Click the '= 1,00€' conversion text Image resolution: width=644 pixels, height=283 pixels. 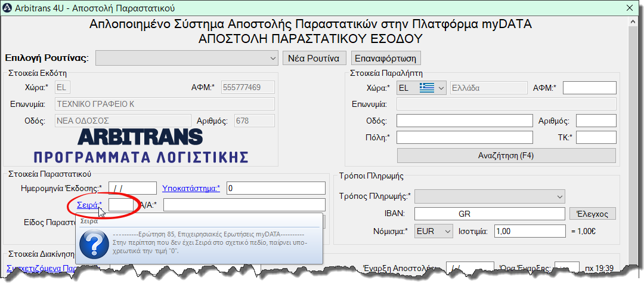tap(584, 232)
